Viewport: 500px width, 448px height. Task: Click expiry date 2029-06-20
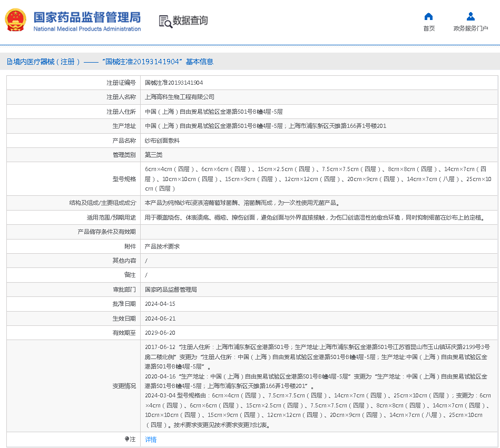click(x=160, y=333)
